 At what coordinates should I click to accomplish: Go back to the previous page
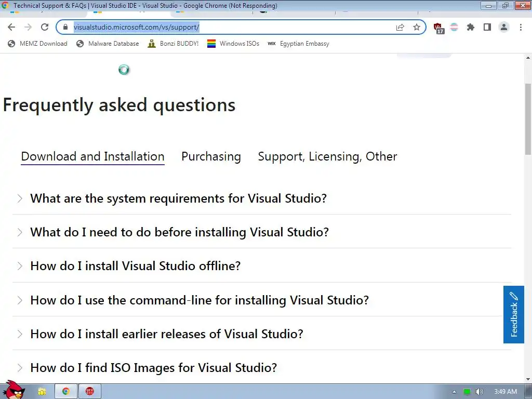11,27
